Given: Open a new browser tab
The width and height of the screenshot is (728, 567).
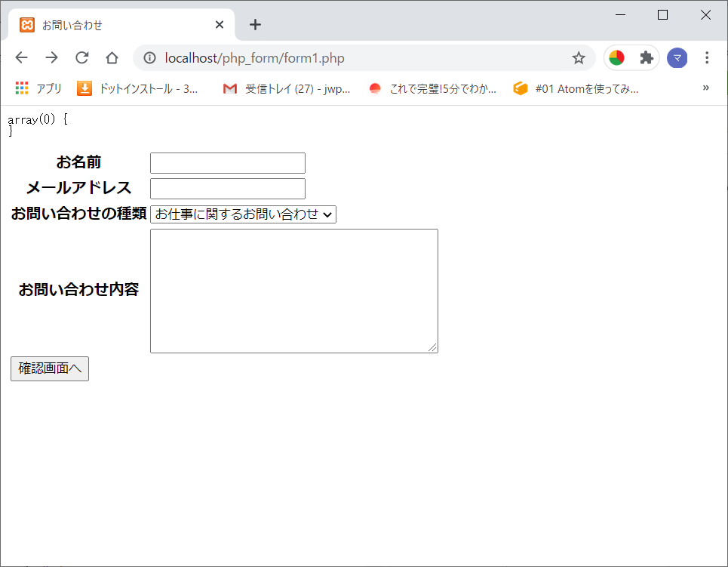Looking at the screenshot, I should (x=255, y=25).
